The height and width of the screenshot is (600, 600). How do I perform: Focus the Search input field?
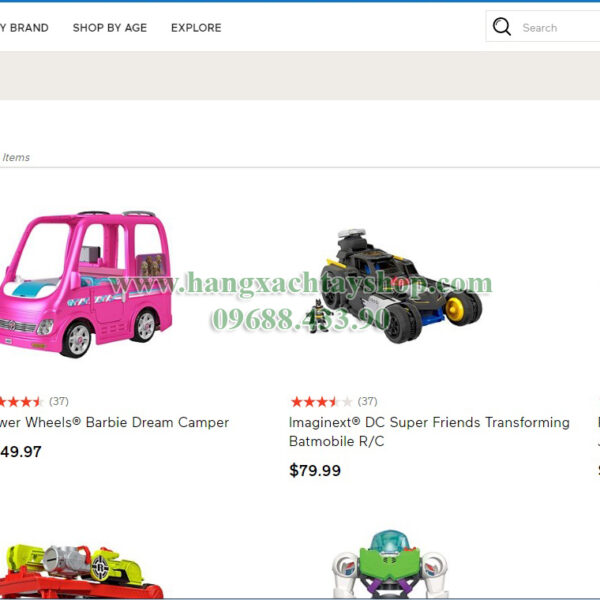coord(543,27)
